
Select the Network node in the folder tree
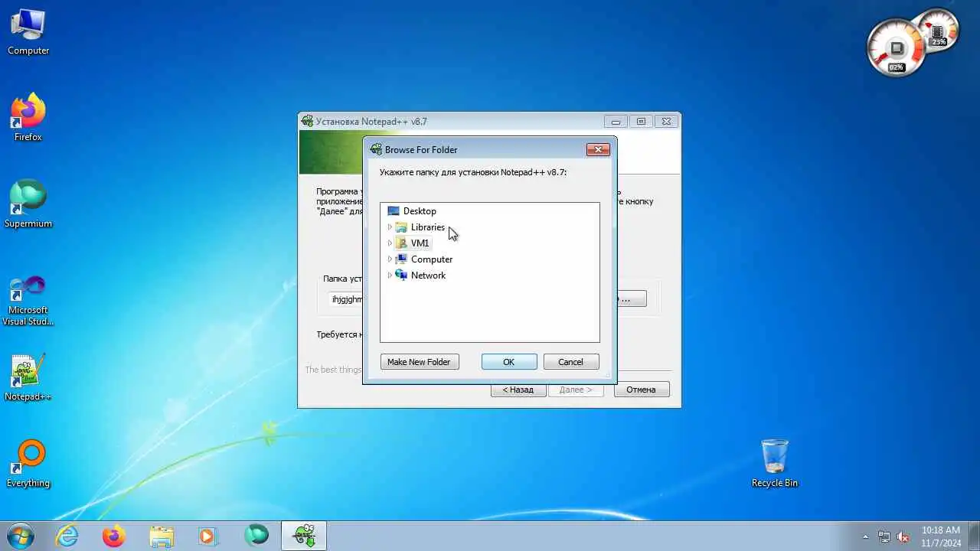pos(420,275)
